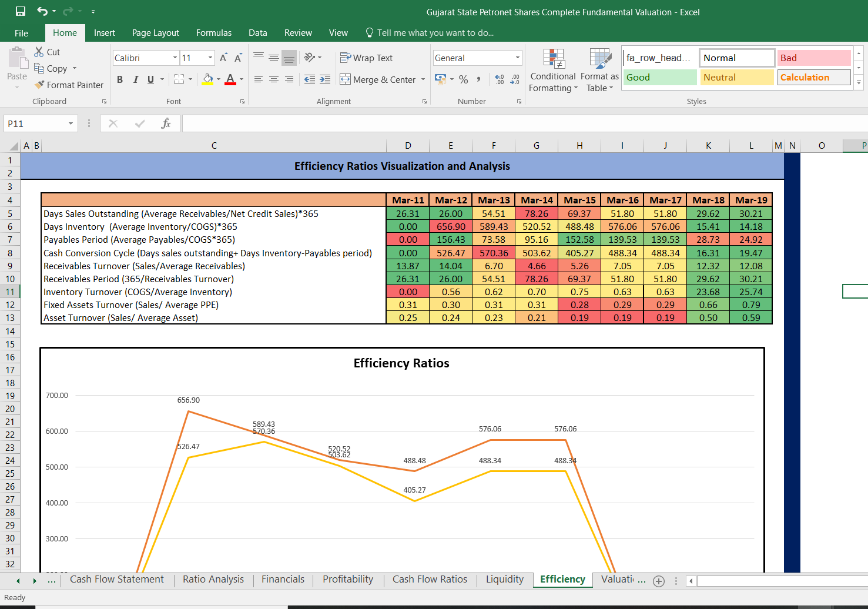The width and height of the screenshot is (868, 609).
Task: Apply the Calculation cell style
Action: tap(814, 77)
